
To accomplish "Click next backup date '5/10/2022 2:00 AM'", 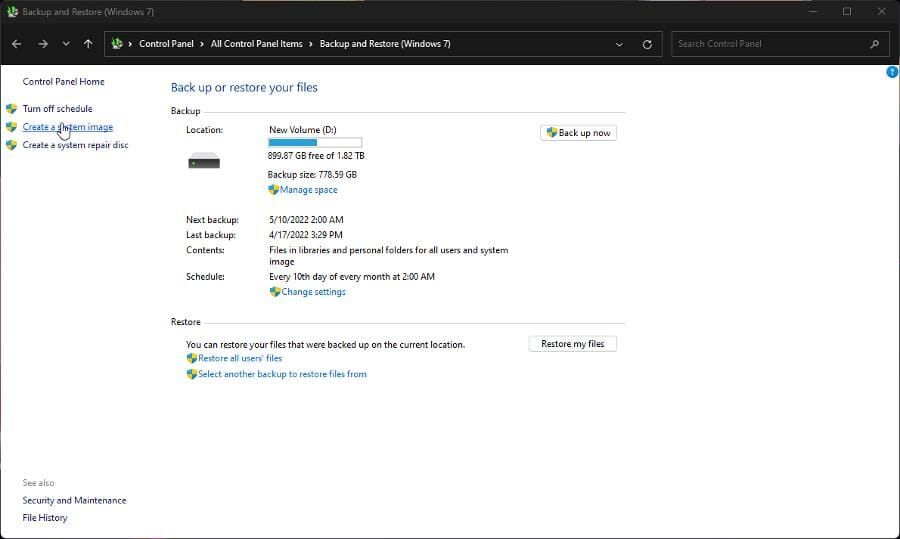I will click(x=307, y=220).
